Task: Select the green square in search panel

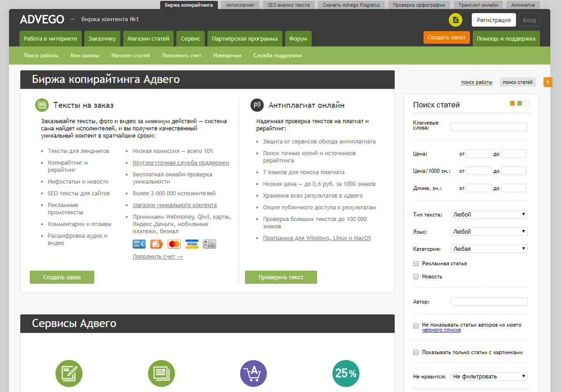Action: 519,103
